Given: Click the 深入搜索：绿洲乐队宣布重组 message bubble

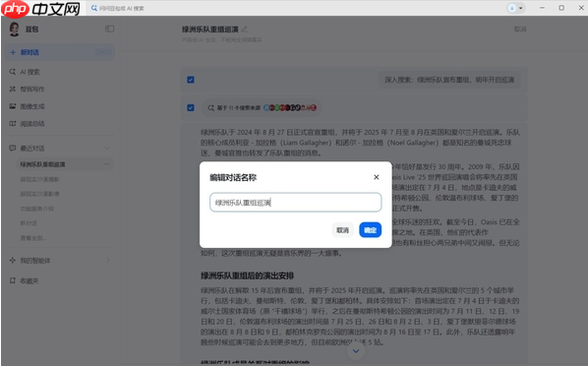Looking at the screenshot, I should click(449, 80).
